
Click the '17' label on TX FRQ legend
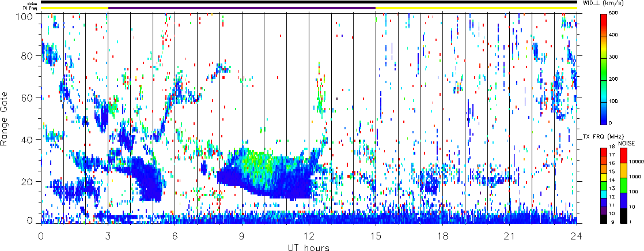(x=612, y=155)
